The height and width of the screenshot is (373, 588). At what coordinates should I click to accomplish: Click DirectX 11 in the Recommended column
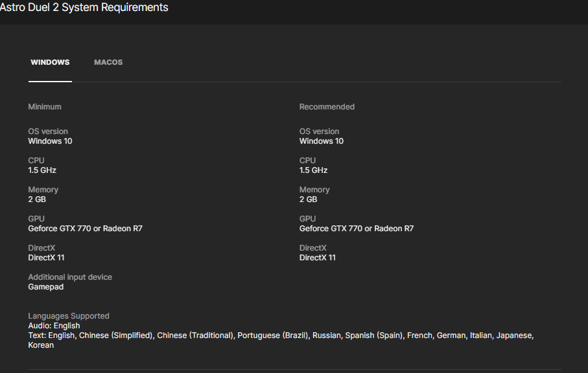318,258
